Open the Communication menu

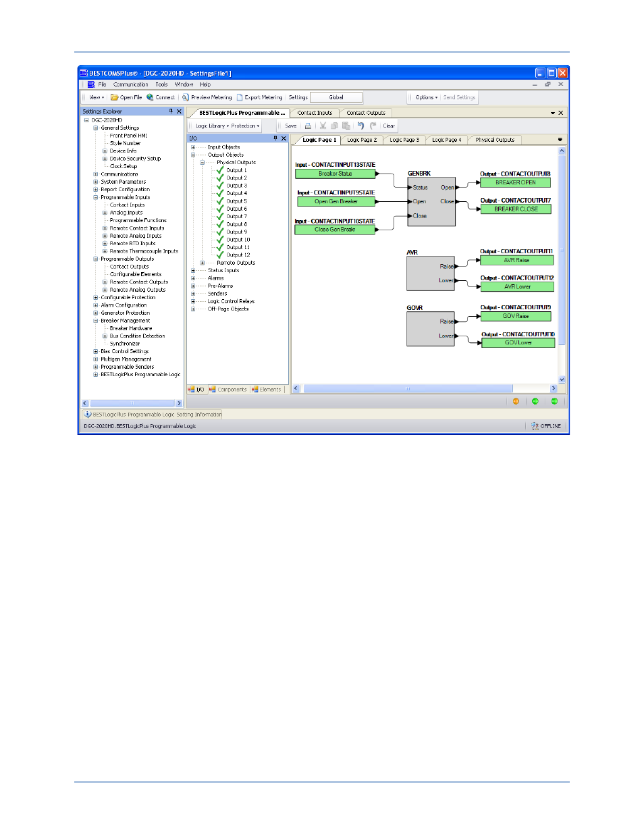click(x=130, y=84)
